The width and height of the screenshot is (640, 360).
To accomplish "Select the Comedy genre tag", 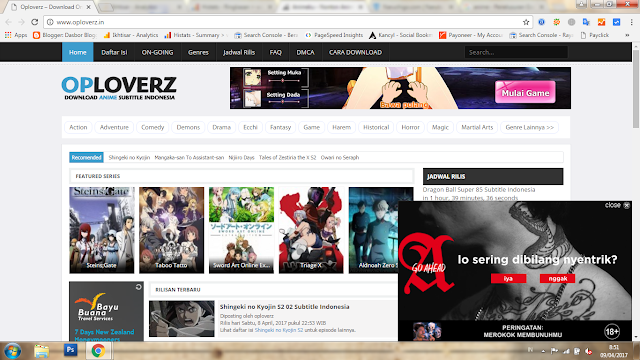I will 153,127.
